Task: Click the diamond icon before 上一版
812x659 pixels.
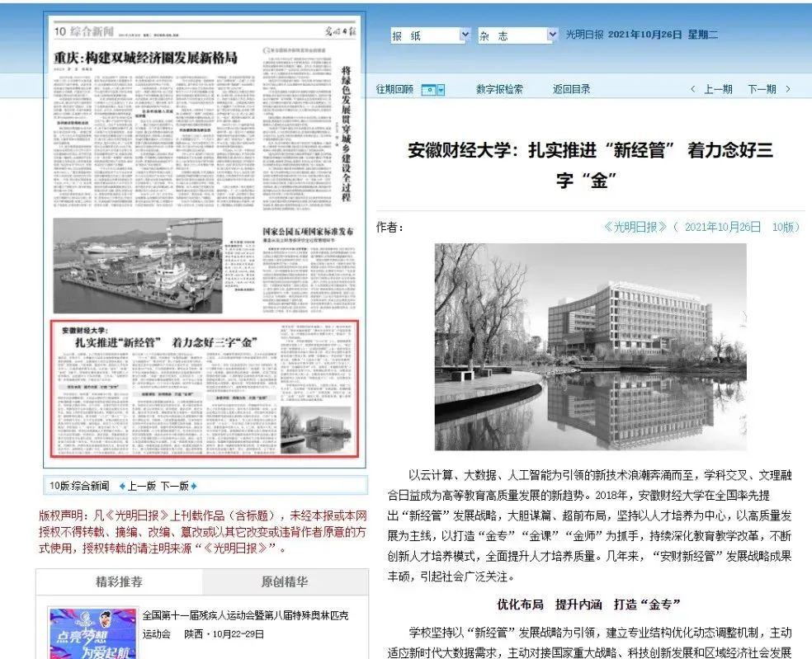Action: click(x=122, y=485)
